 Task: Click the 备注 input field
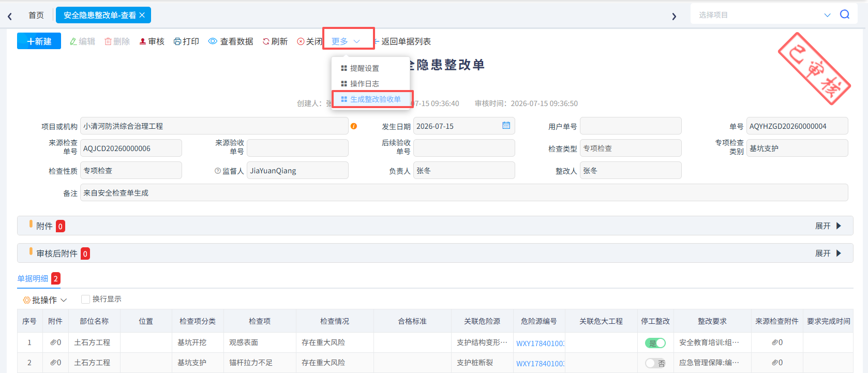(x=464, y=193)
